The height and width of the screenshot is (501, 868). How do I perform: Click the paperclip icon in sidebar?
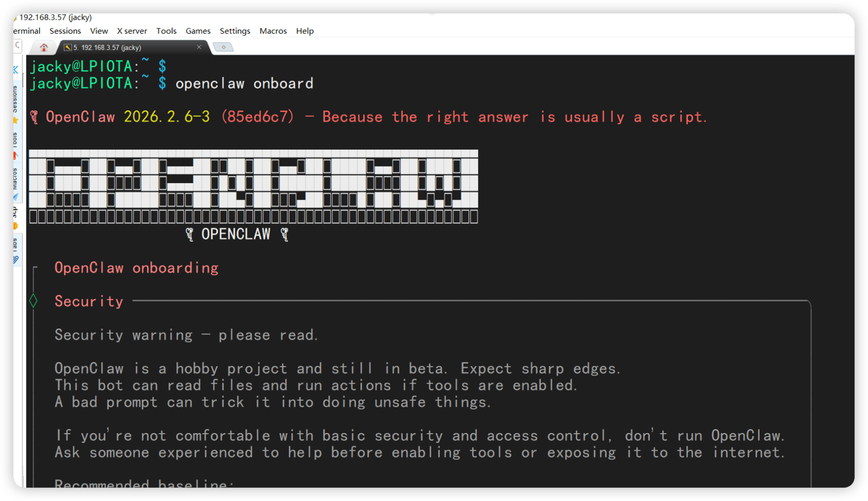(x=16, y=260)
